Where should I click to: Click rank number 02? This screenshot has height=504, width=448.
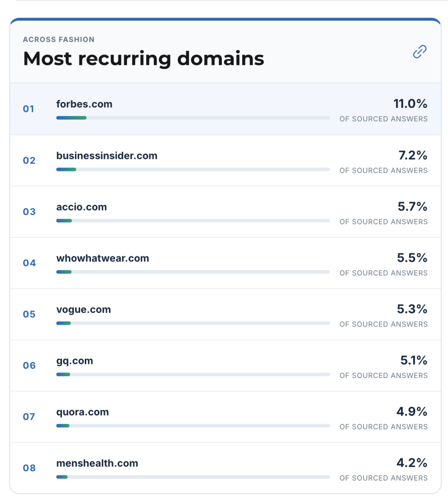tap(29, 160)
